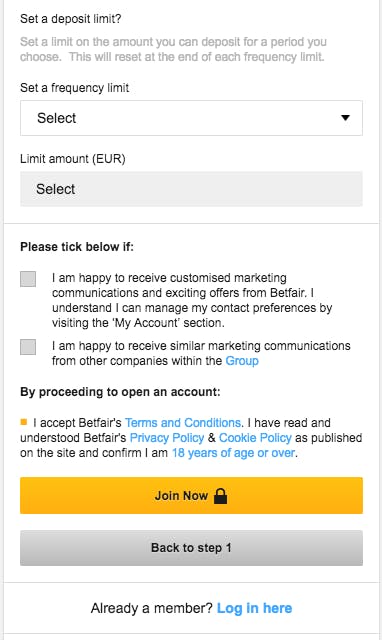
Task: Tick the customised marketing communications checkbox
Action: point(28,279)
